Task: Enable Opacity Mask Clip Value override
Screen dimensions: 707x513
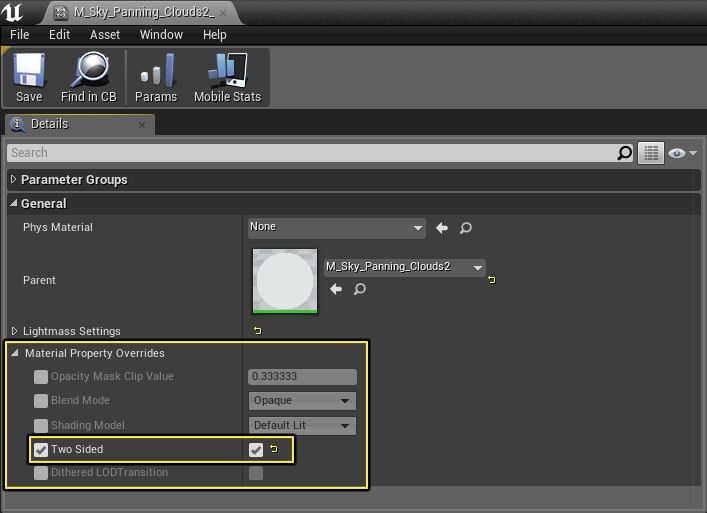Action: coord(41,377)
